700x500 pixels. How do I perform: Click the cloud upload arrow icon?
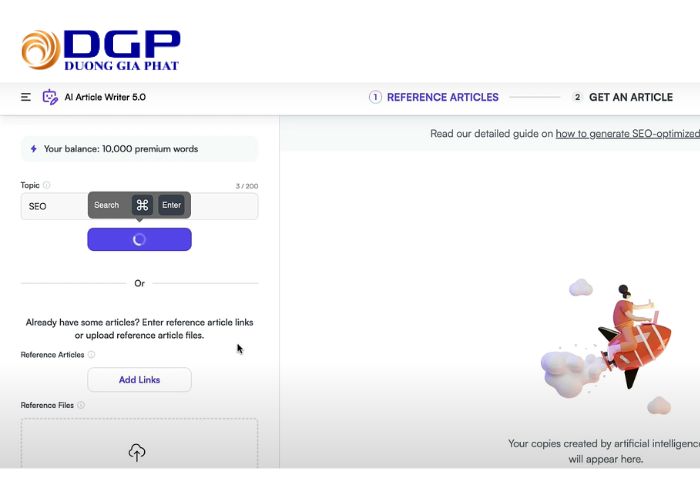(x=137, y=452)
